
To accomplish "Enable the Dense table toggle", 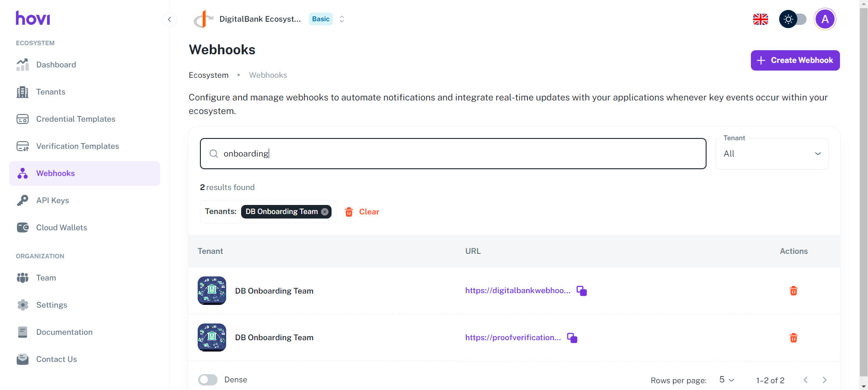I will [x=208, y=380].
